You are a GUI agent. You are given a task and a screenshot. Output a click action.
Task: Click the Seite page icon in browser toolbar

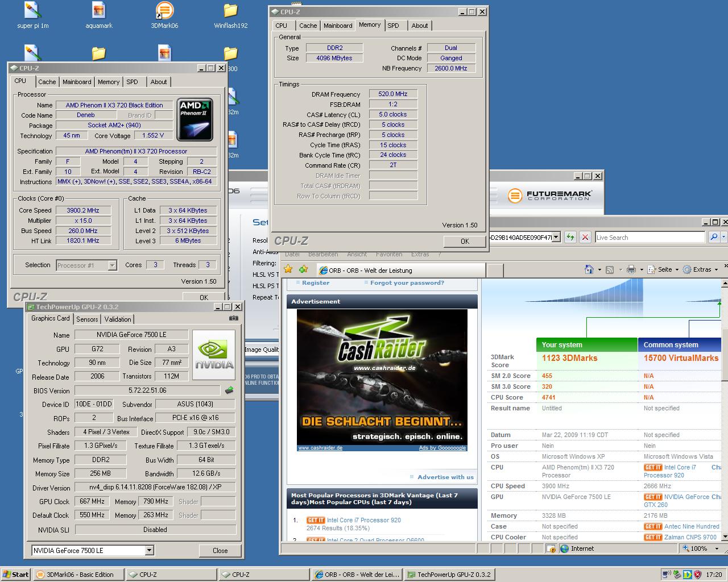pos(652,269)
